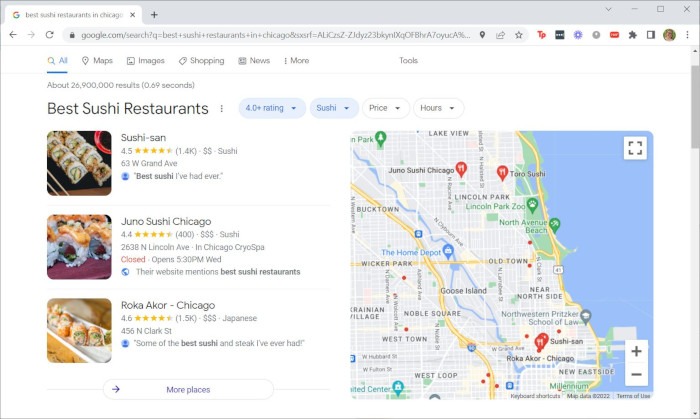Click the Juno Sushi Chicago photo thumbnail
The height and width of the screenshot is (419, 700).
[x=79, y=247]
